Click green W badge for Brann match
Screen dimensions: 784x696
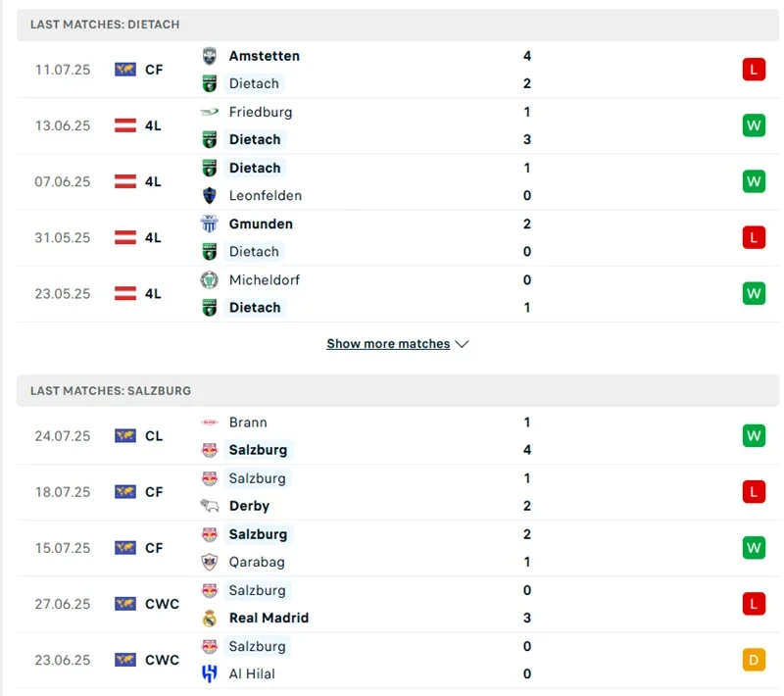tap(753, 436)
